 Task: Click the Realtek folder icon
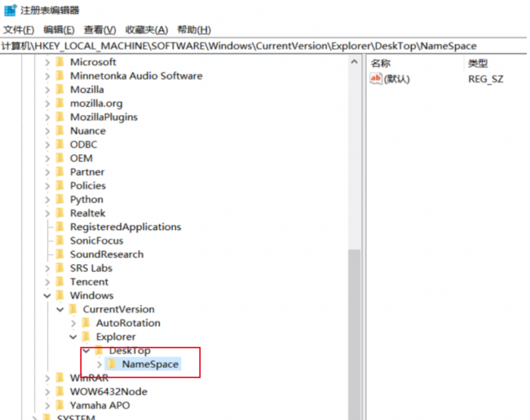[60, 213]
